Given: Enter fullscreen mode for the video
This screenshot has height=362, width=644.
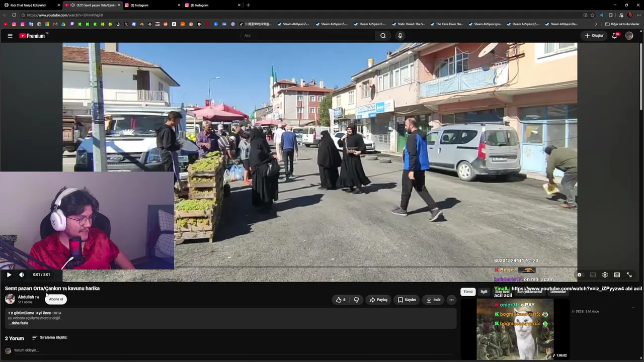Looking at the screenshot, I should click(x=629, y=275).
